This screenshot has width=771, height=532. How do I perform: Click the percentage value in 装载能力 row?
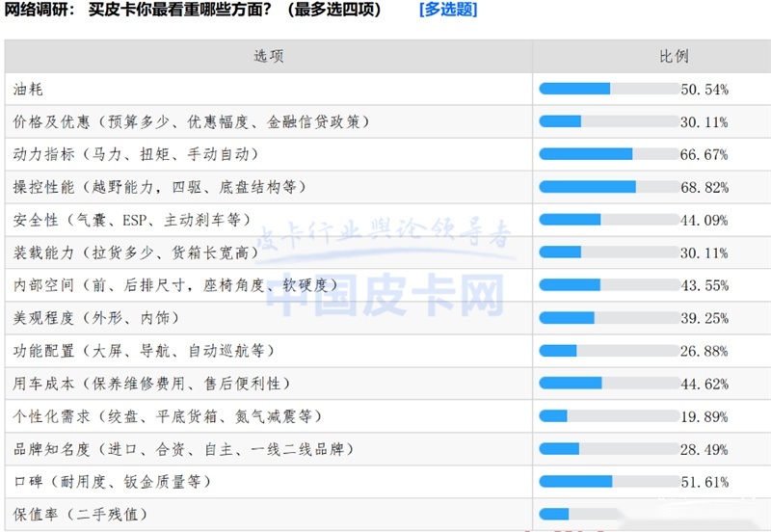[x=705, y=253]
